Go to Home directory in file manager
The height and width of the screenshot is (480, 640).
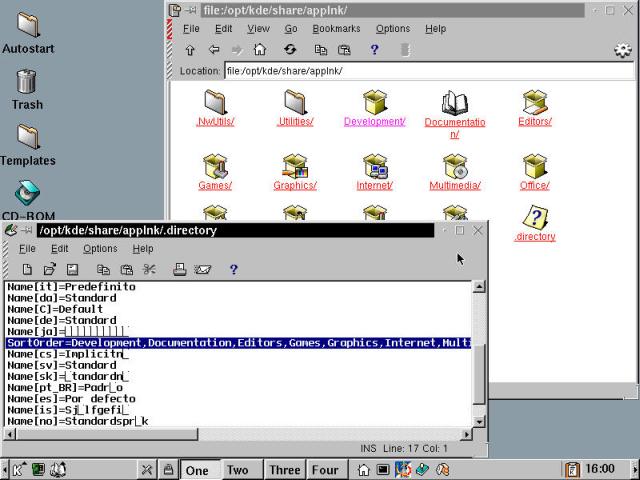pyautogui.click(x=260, y=49)
